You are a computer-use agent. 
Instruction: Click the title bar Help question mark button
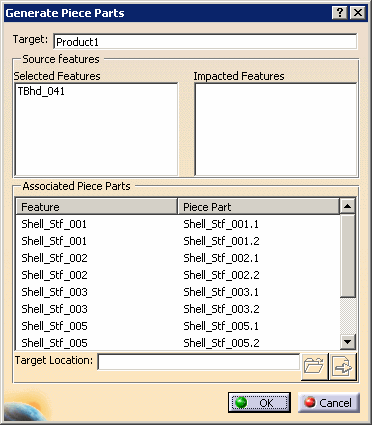point(340,13)
